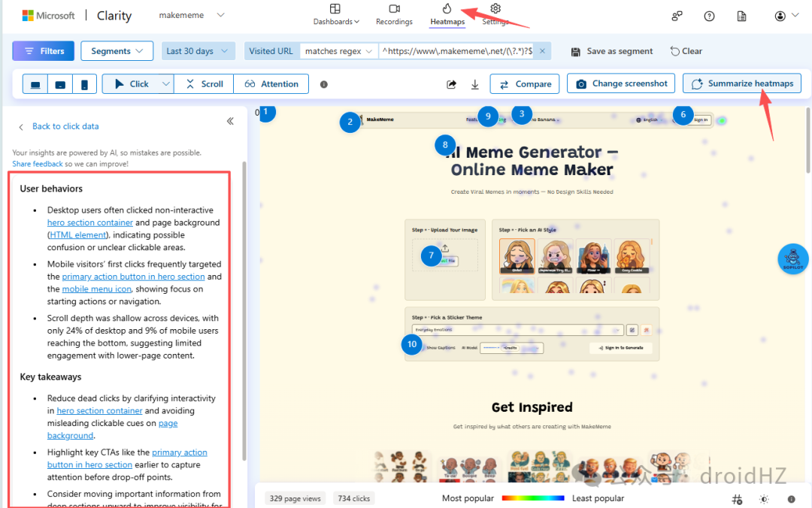Expand the Segments dropdown
This screenshot has height=508, width=812.
point(117,51)
